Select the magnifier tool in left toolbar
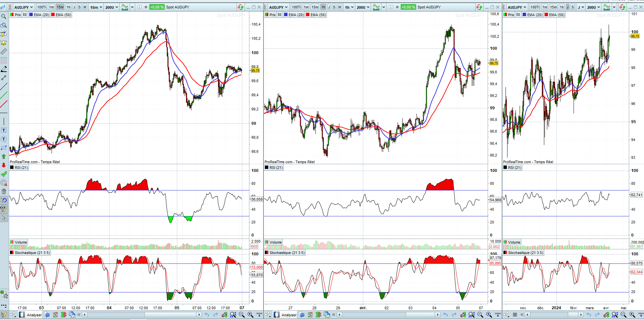The height and width of the screenshot is (320, 644). coord(4,16)
